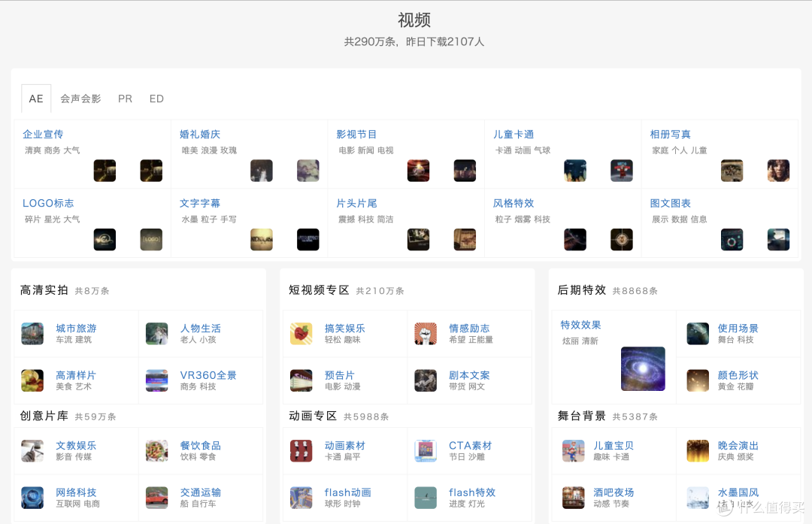Open the 文字字幕 category link
The image size is (812, 524).
(200, 203)
